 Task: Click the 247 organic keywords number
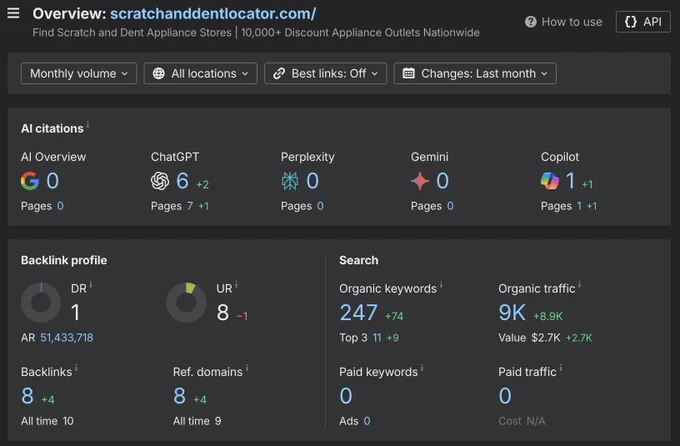pyautogui.click(x=358, y=312)
